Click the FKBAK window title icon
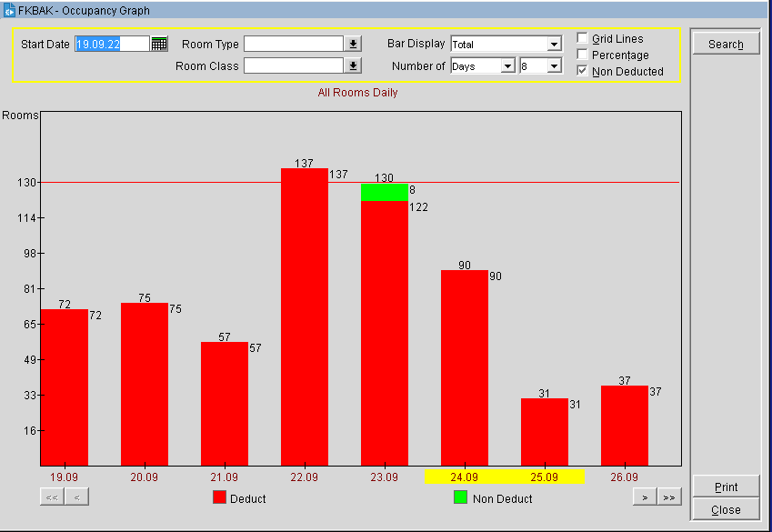772x532 pixels. [10, 11]
